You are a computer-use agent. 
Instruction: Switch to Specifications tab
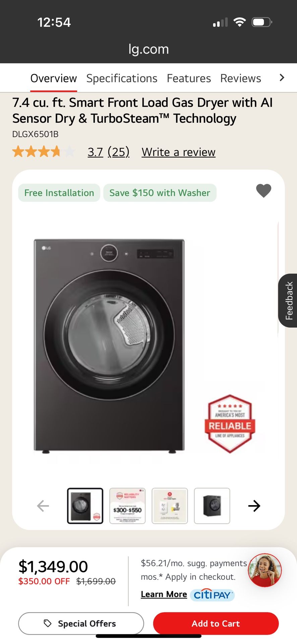tap(122, 78)
